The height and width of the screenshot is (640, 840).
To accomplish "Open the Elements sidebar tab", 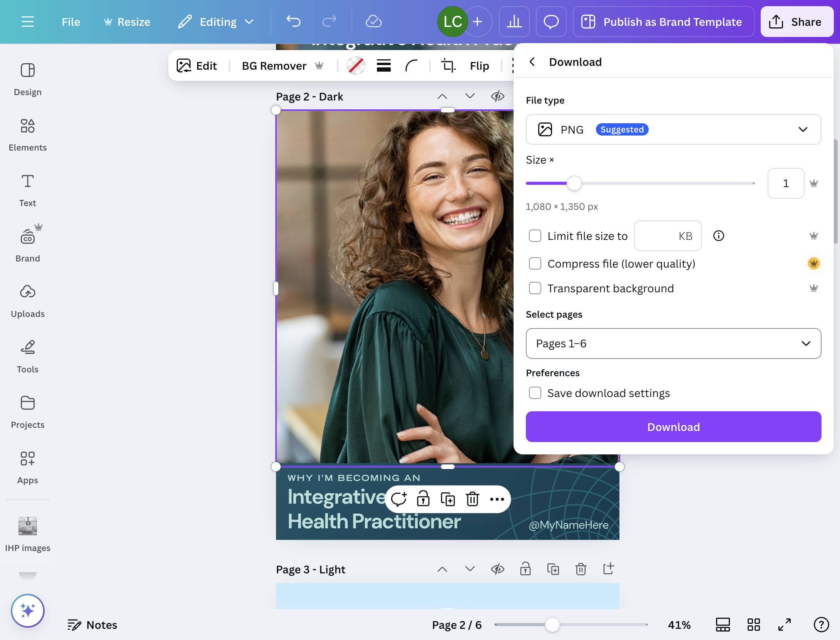I will point(28,135).
